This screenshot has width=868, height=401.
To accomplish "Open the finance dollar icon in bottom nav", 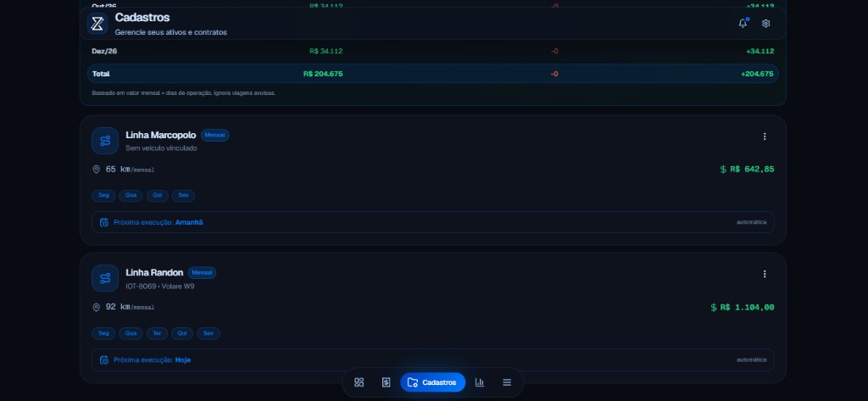I will tap(387, 382).
